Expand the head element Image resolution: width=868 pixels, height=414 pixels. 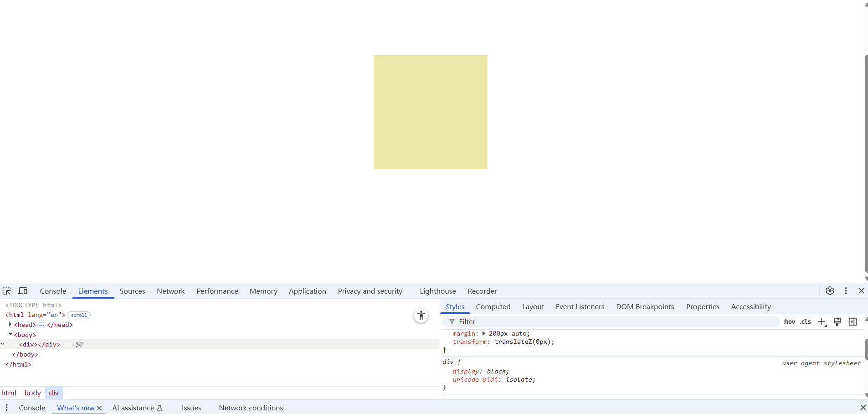point(10,325)
